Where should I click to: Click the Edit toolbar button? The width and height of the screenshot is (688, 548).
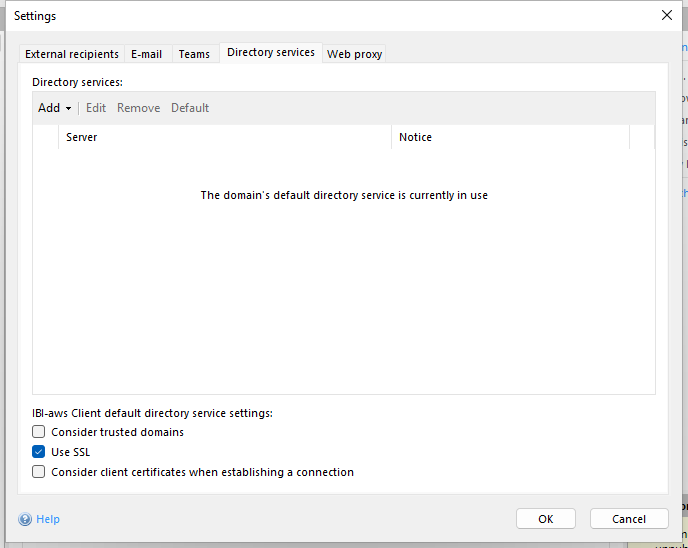(96, 108)
